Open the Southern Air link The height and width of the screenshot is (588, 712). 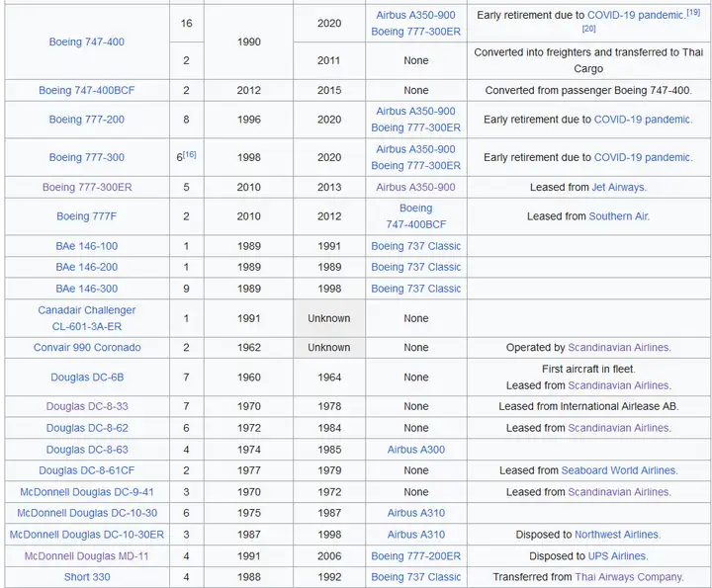[x=618, y=216]
